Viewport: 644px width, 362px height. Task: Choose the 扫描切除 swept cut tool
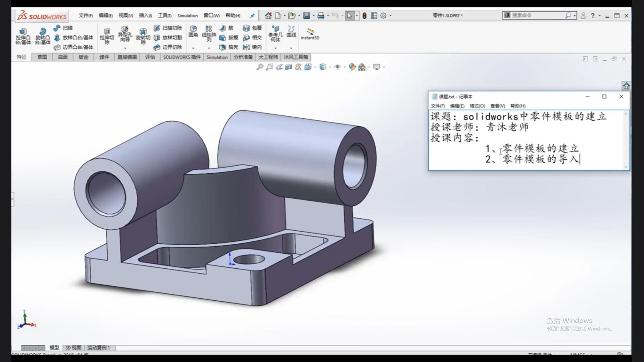tap(168, 28)
